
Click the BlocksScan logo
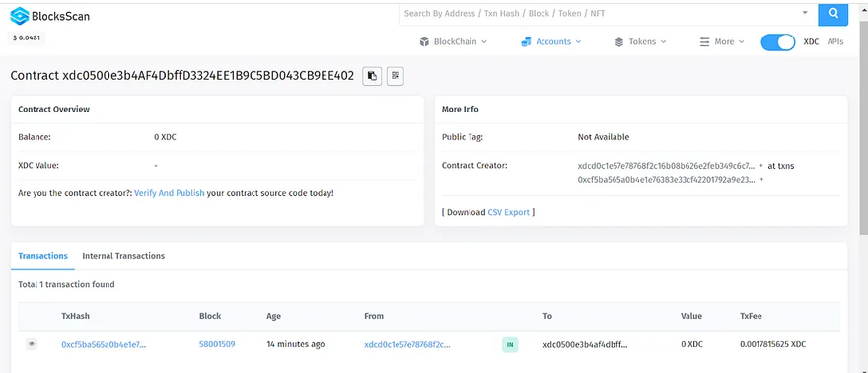pos(50,16)
